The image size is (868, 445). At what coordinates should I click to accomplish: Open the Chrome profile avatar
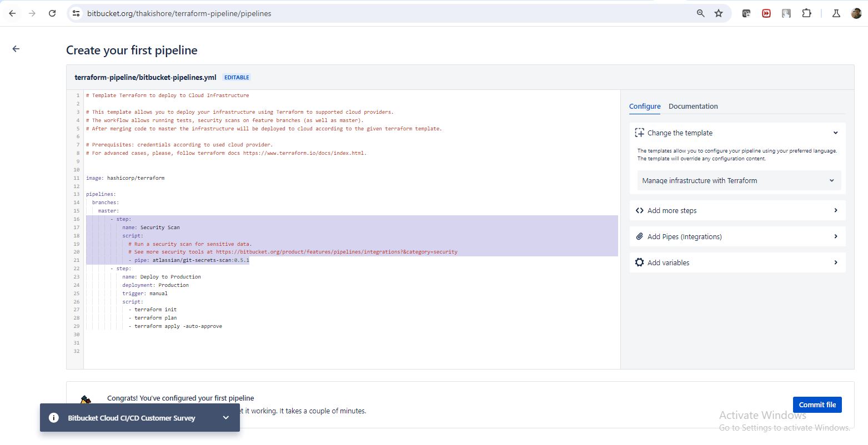pyautogui.click(x=856, y=13)
